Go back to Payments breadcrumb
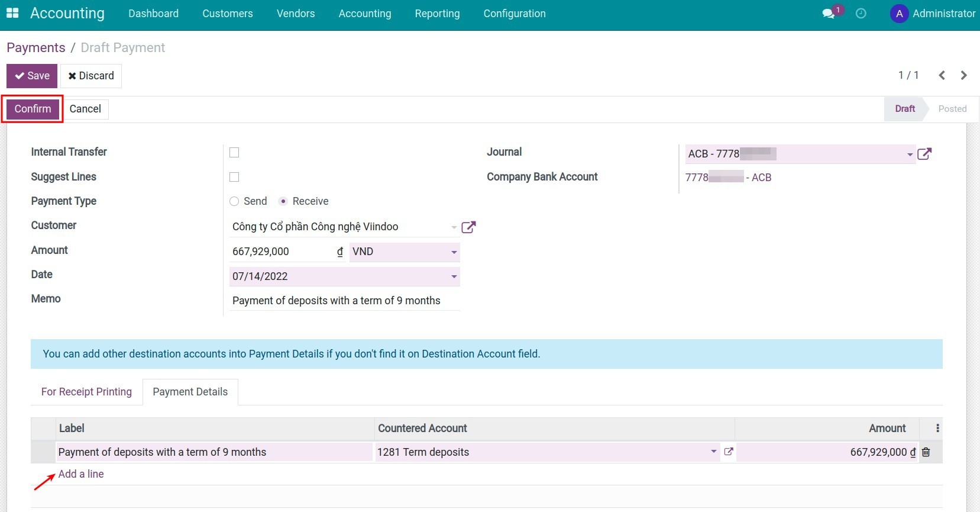 tap(36, 48)
